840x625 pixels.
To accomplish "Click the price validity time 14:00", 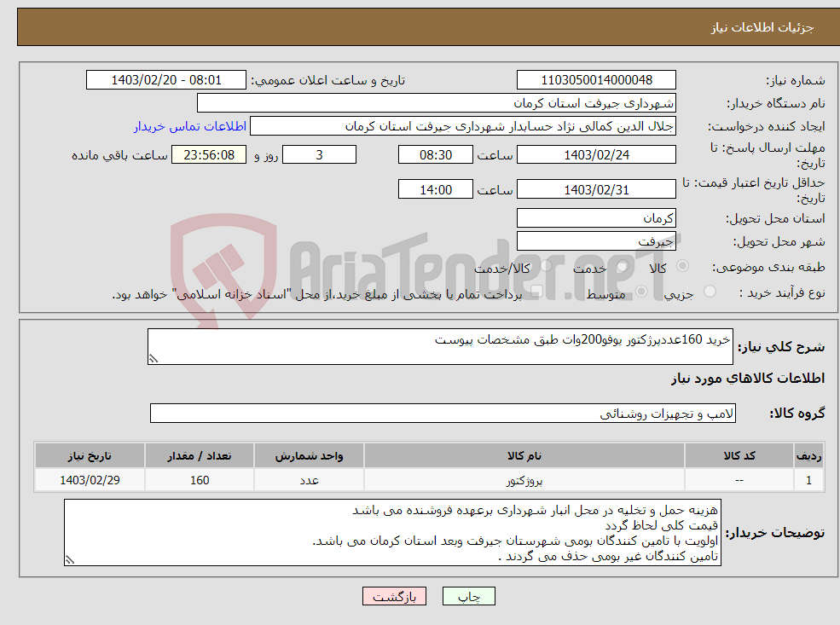I will [436, 189].
